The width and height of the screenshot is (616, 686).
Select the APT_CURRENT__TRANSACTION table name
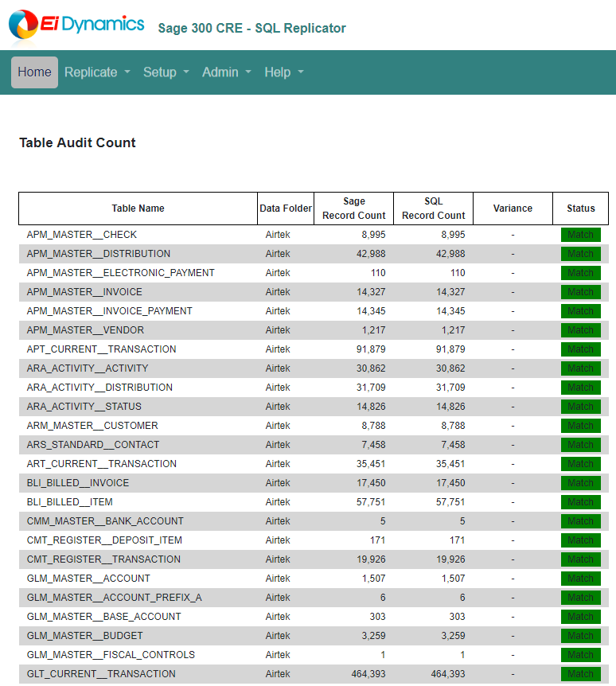coord(101,349)
